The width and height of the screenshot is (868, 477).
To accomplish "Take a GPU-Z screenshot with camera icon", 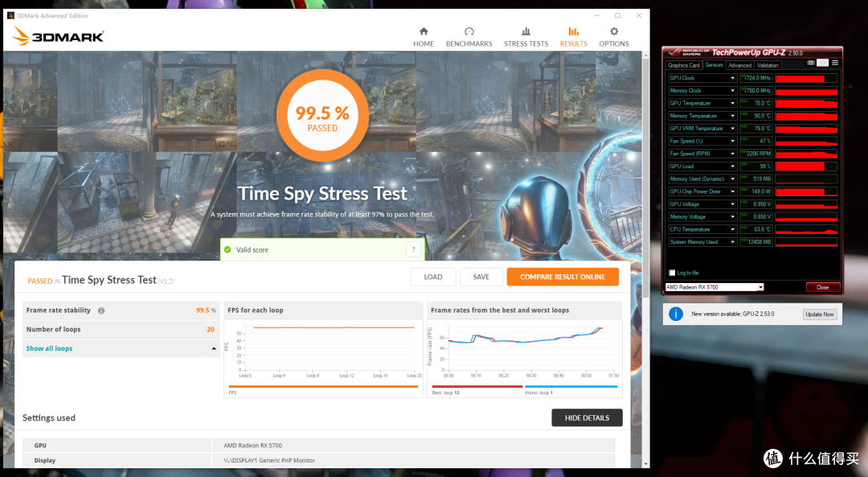I will point(810,64).
